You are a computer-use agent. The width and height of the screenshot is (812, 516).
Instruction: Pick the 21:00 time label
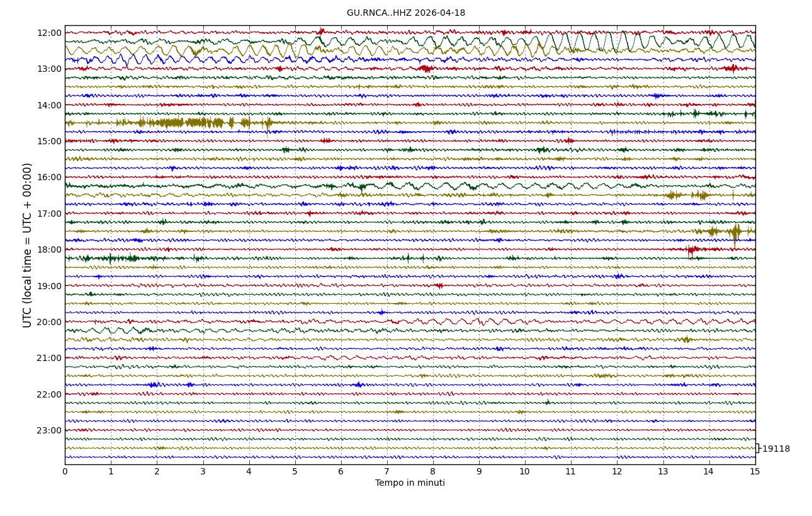pyautogui.click(x=49, y=358)
